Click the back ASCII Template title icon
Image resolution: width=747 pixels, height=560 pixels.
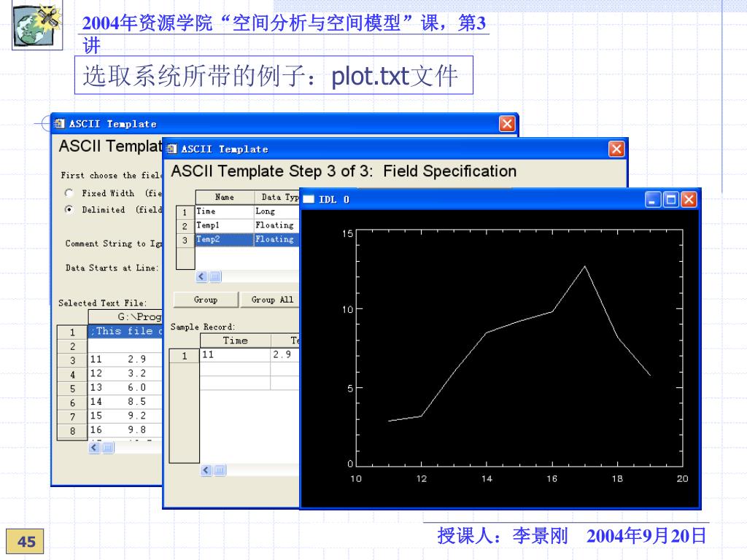point(59,124)
